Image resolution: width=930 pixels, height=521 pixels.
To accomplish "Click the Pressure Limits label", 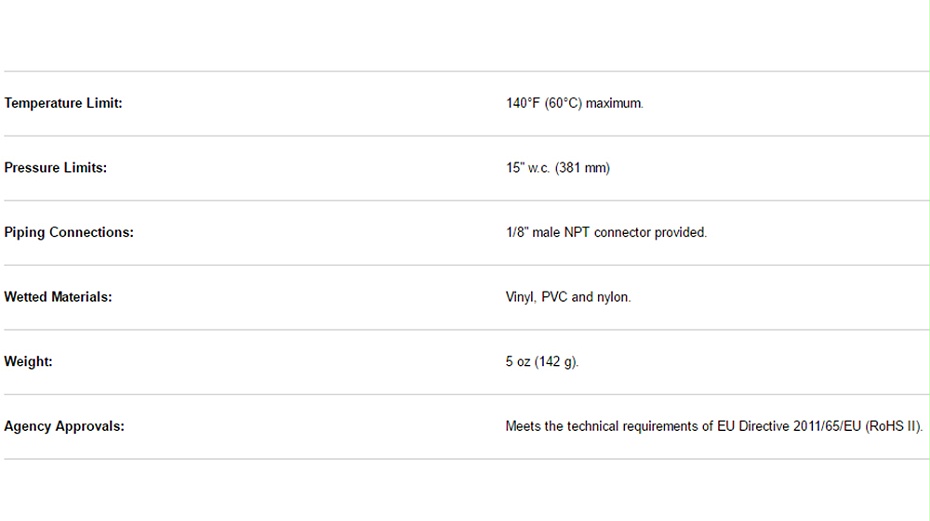I will 55,168.
